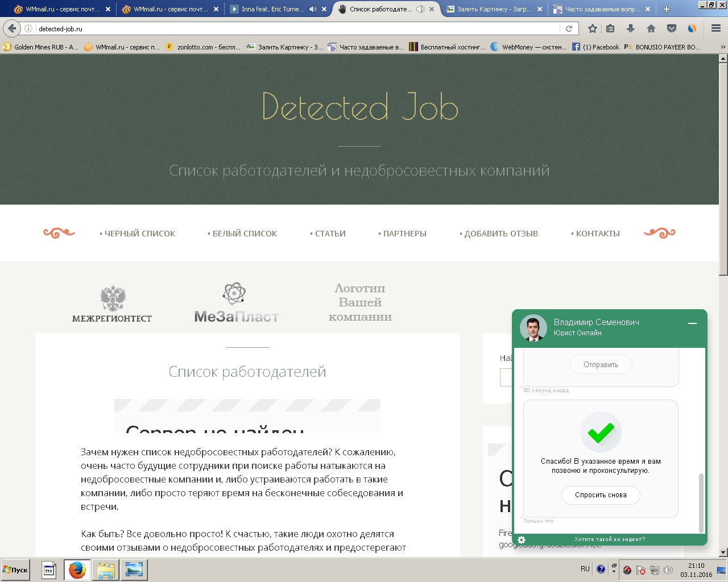Open the Пуск start menu
The image size is (728, 582).
(16, 570)
